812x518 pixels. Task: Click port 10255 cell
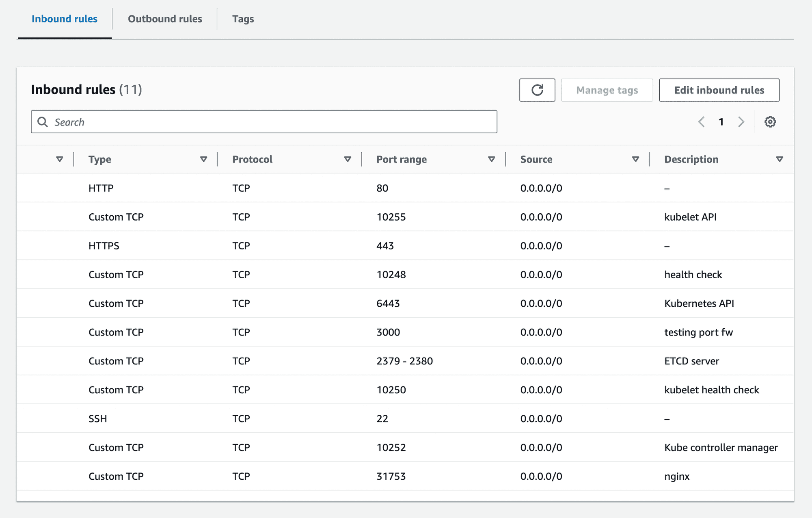391,217
